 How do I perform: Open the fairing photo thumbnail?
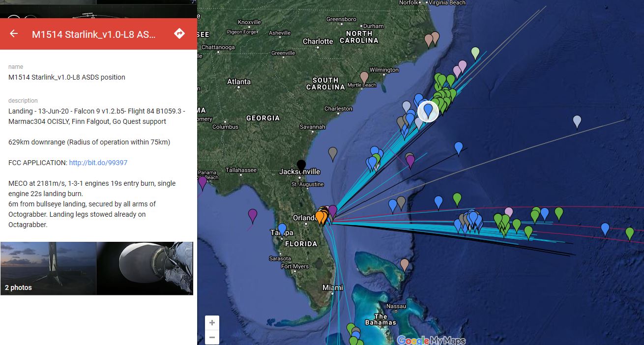coord(145,268)
